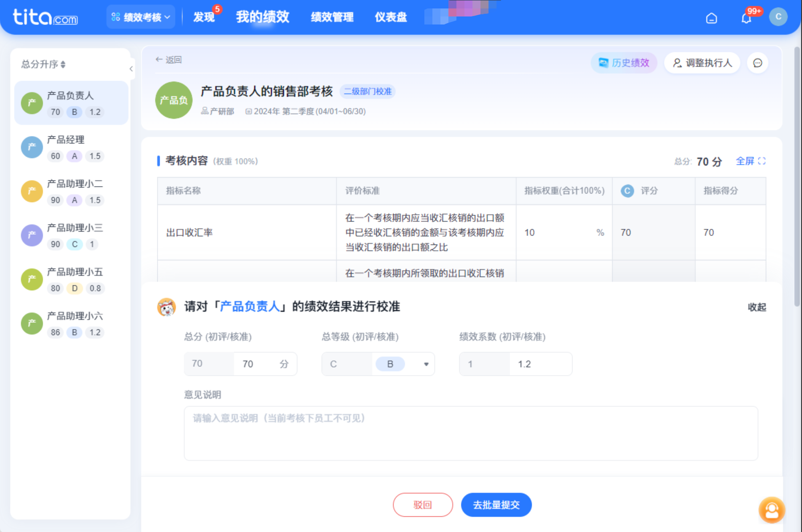Click the 驳回 reject button
Image resolution: width=802 pixels, height=532 pixels.
tap(423, 505)
